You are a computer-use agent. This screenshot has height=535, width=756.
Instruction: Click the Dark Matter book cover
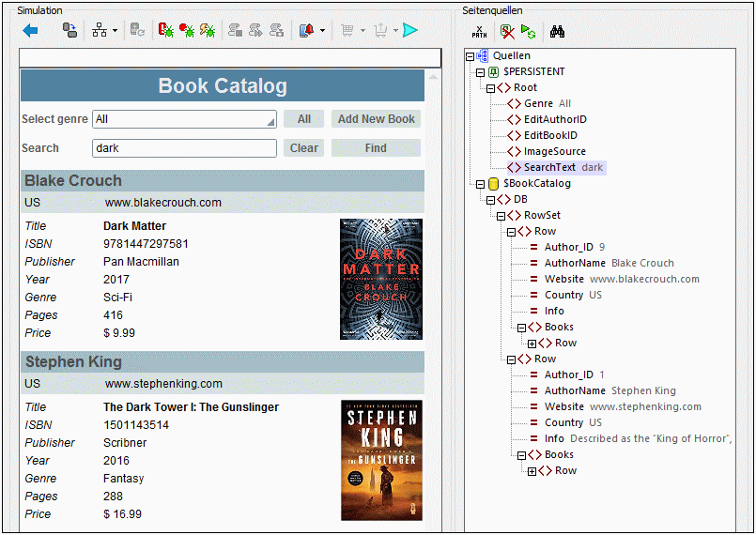click(x=380, y=279)
